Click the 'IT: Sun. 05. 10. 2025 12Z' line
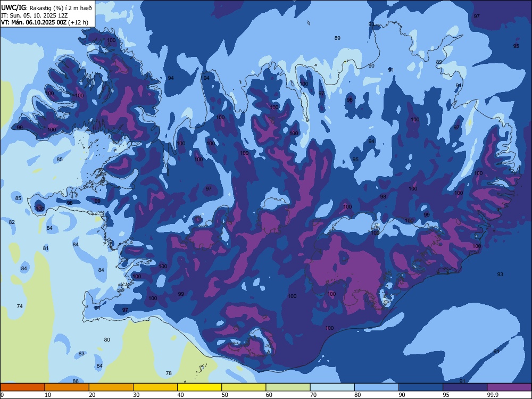Viewport: 532px width, 399px height. pyautogui.click(x=34, y=15)
